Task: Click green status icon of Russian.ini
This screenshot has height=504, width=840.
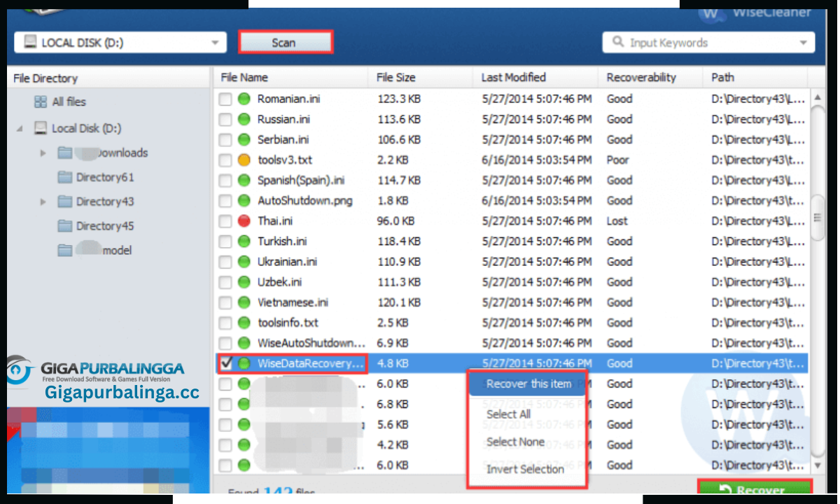Action: (244, 120)
